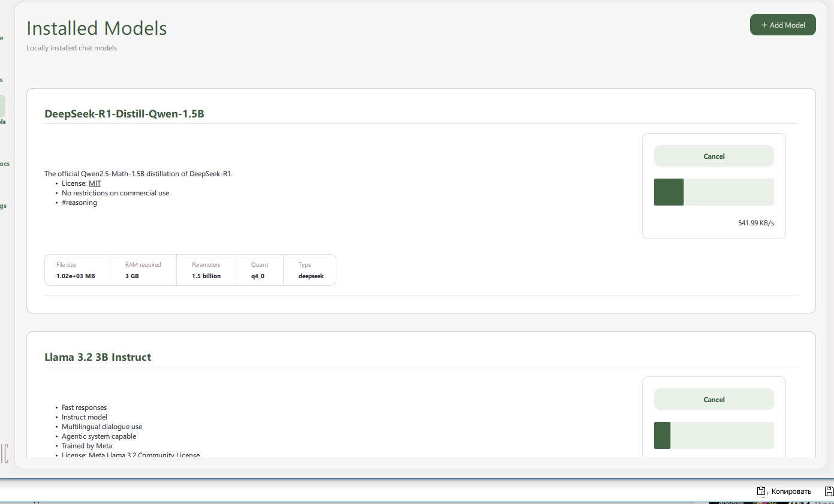Click the DeepSeek-R1-Distill-Qwen-1.5B model title

[x=124, y=114]
